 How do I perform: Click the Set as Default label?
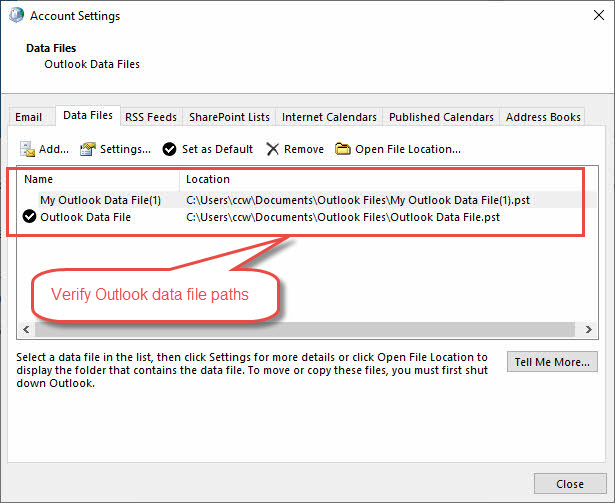coord(217,149)
